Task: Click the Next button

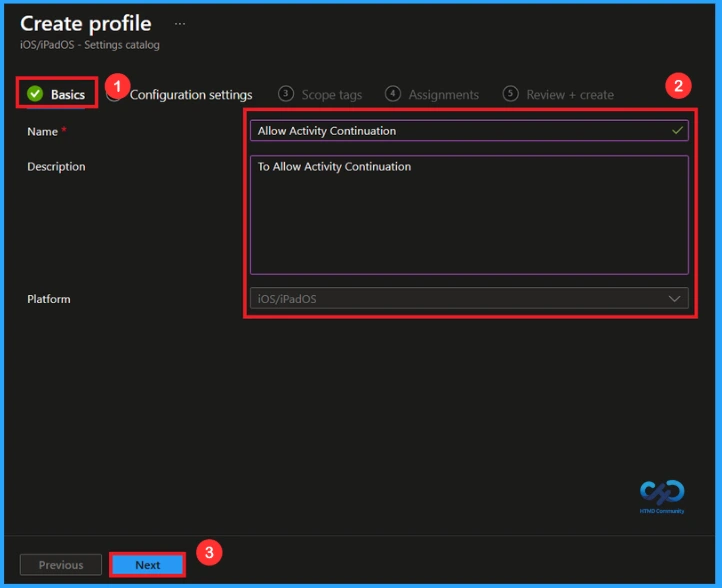Action: point(147,565)
